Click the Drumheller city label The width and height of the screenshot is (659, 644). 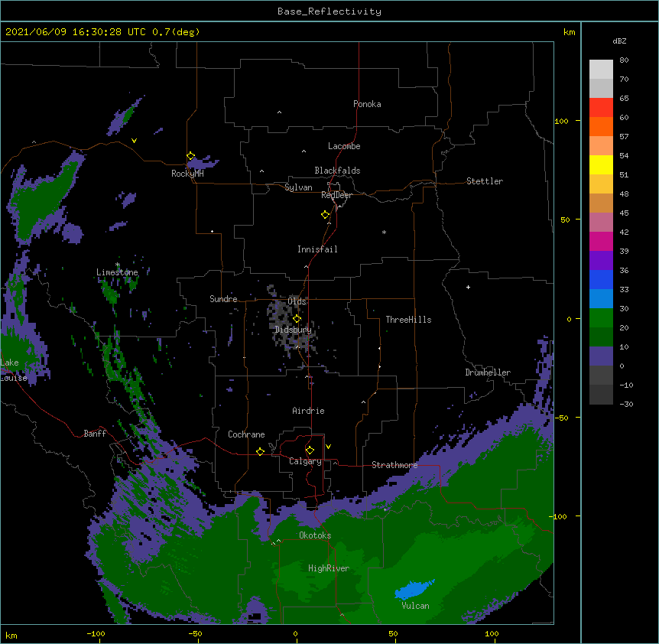coord(488,372)
